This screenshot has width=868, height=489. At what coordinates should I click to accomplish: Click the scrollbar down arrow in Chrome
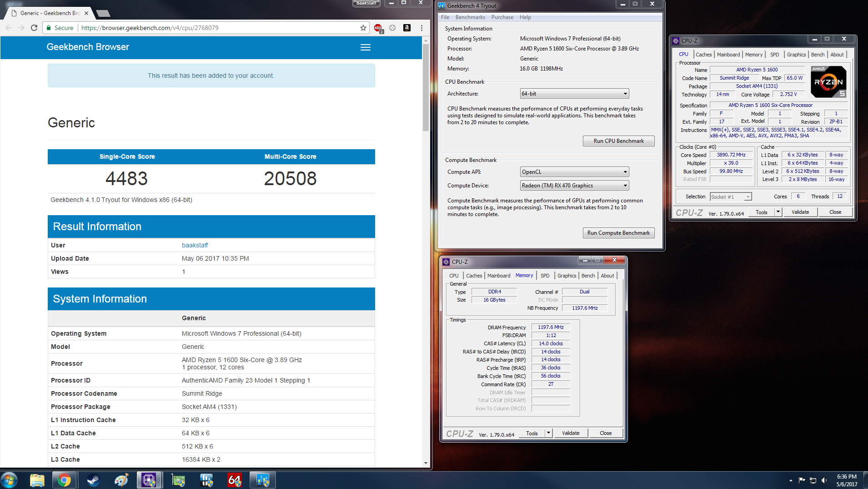click(x=426, y=463)
